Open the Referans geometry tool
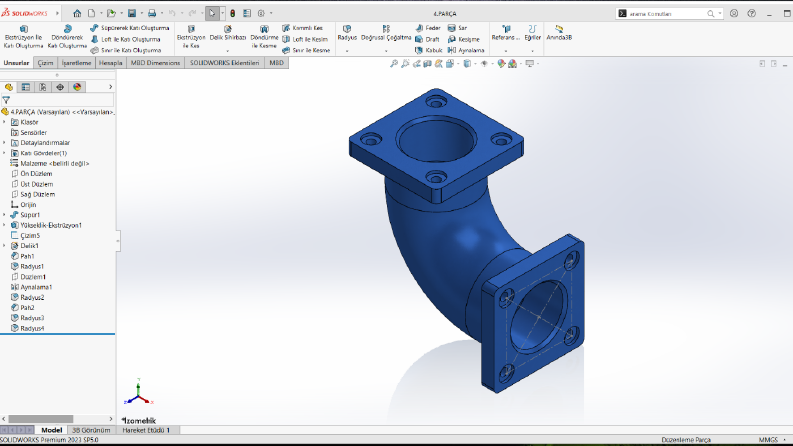Viewport: 793px width, 446px height. [506, 33]
